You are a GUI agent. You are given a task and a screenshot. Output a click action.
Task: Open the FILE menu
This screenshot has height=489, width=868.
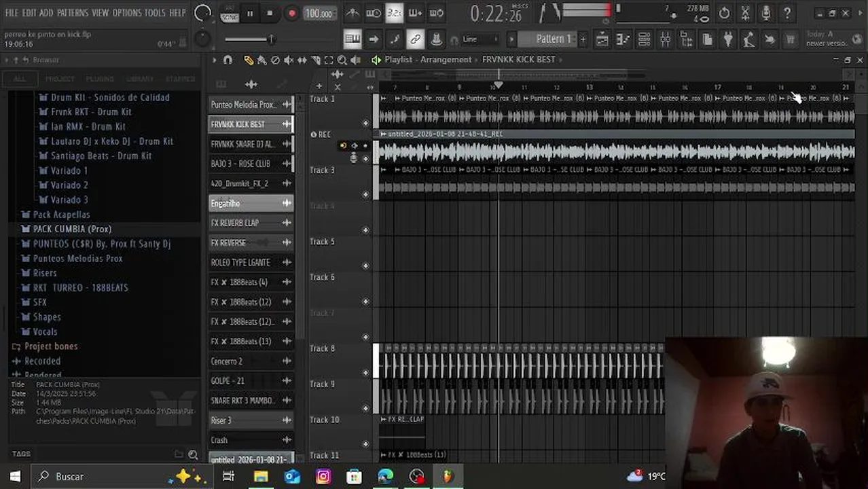pos(12,13)
